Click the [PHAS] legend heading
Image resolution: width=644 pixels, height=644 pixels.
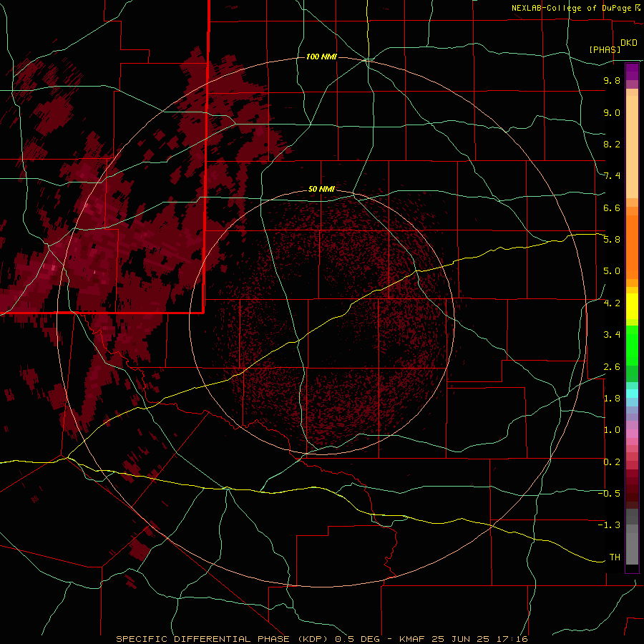coord(605,49)
